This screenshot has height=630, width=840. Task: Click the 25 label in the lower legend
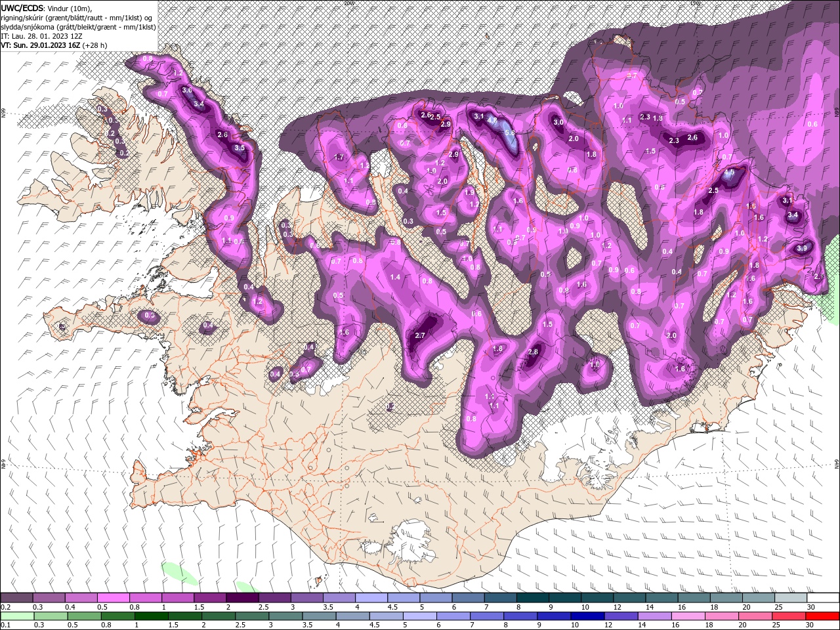(776, 625)
